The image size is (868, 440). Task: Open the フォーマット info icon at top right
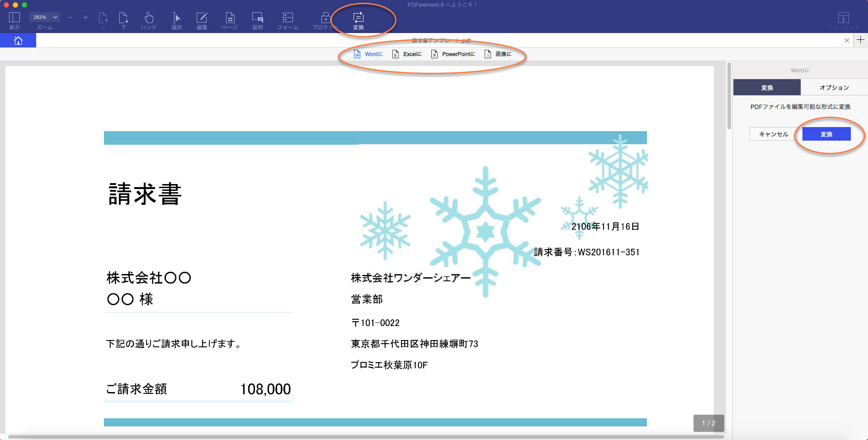[843, 18]
